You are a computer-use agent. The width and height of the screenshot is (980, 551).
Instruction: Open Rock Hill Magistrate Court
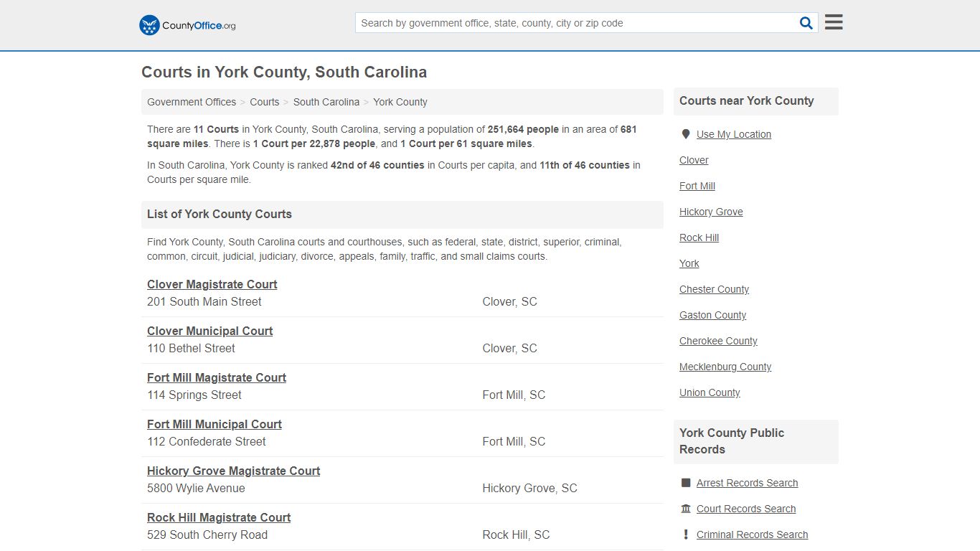219,517
